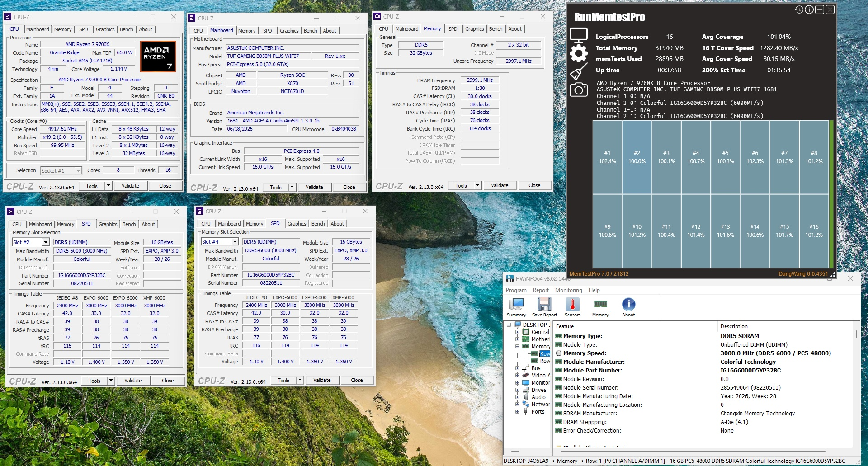Switch to About tab in Slot #4 SPD window
The image size is (868, 466).
pos(337,224)
